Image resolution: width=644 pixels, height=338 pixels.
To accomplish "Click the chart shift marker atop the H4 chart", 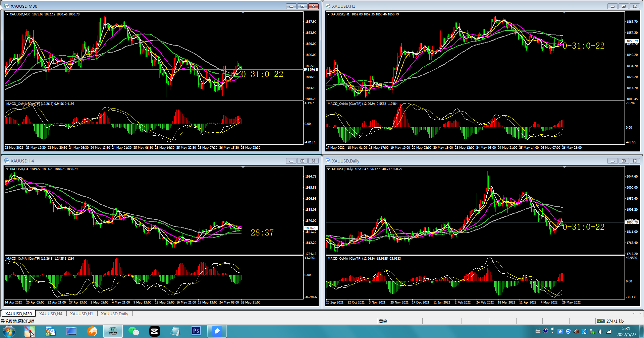I will 243,167.
